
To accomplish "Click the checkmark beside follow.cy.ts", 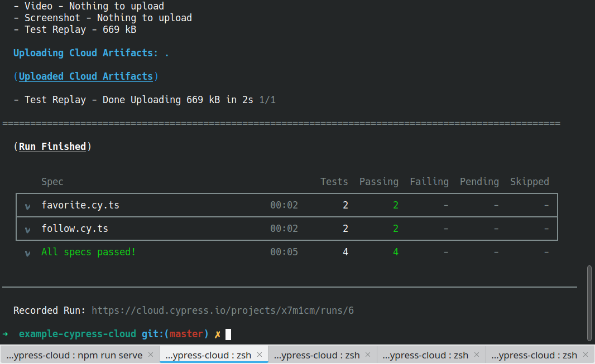I will click(28, 230).
